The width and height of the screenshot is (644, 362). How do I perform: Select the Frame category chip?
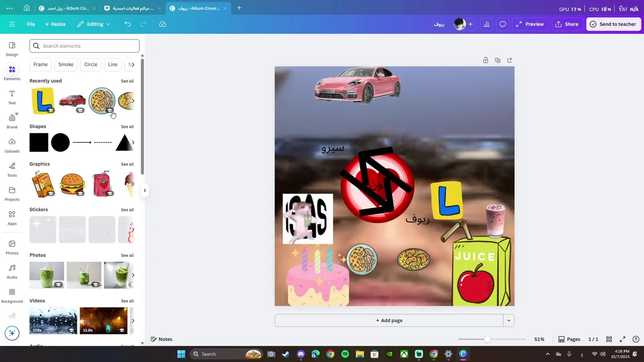click(41, 64)
